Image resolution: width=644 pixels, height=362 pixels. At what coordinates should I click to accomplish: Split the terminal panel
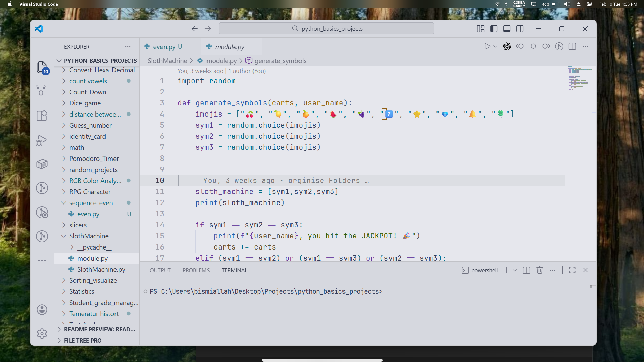click(526, 270)
